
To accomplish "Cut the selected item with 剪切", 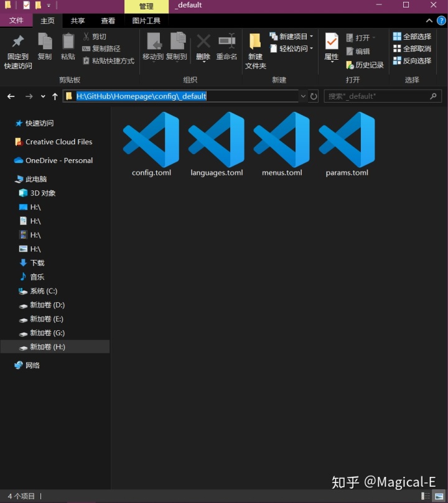I will click(x=95, y=37).
